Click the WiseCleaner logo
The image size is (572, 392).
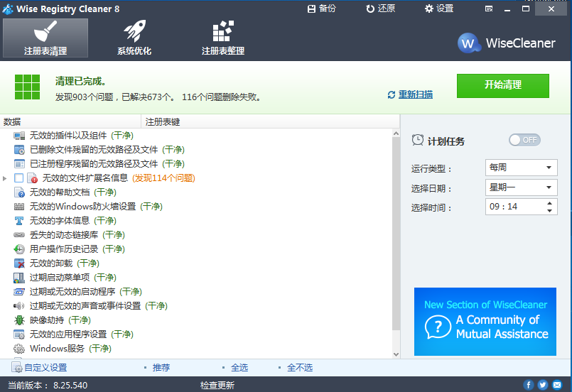point(507,43)
